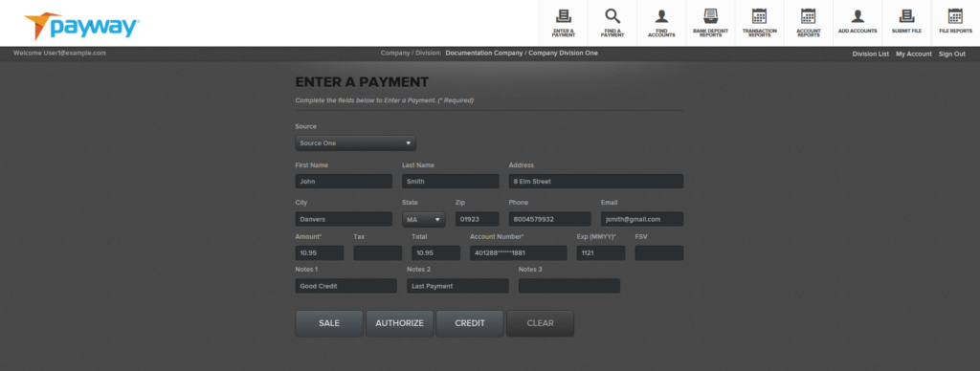Click Documentation Company / Company Division One text
Viewport: 980px width, 371px height.
click(522, 54)
